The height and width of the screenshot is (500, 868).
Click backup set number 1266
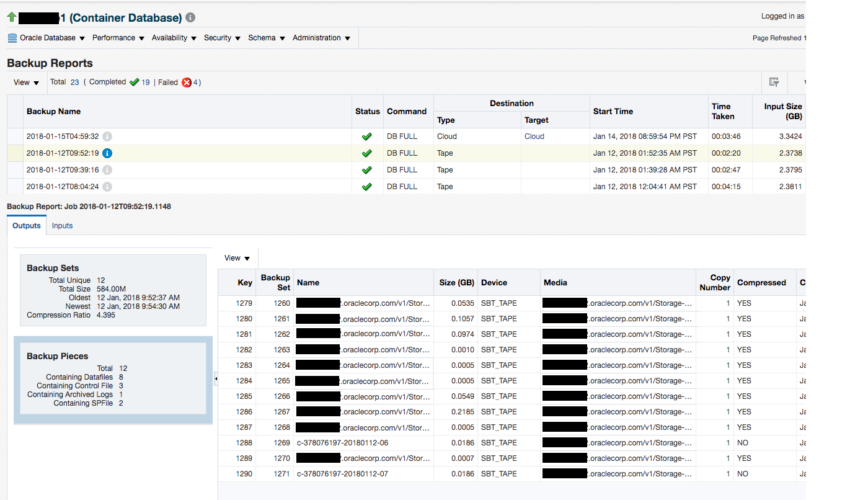281,396
